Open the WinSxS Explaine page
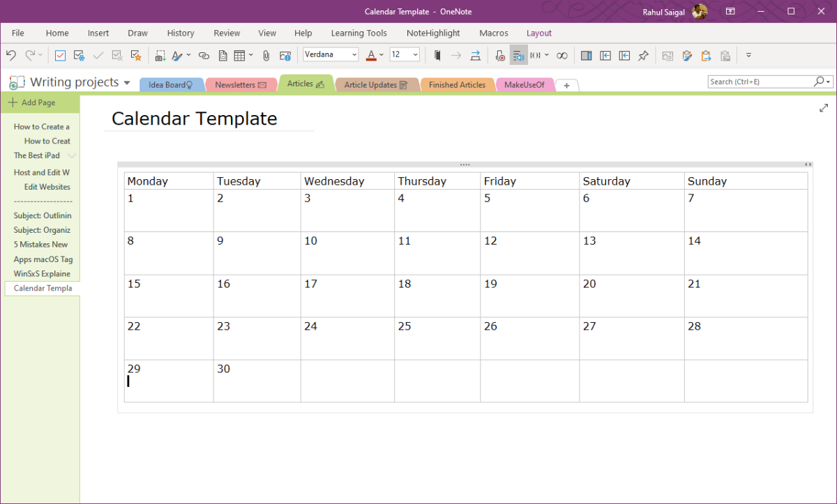837x504 pixels. click(42, 274)
